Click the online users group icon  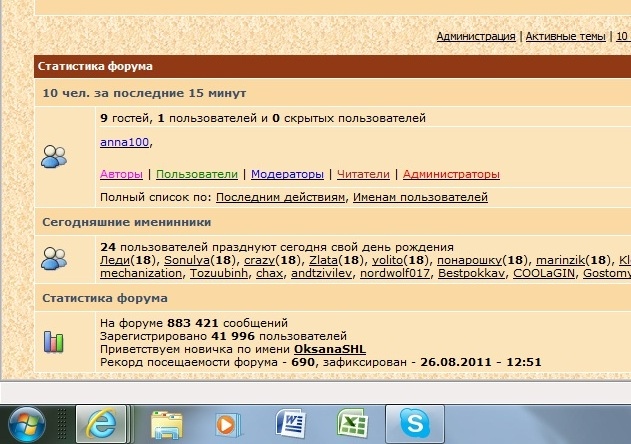pyautogui.click(x=54, y=156)
